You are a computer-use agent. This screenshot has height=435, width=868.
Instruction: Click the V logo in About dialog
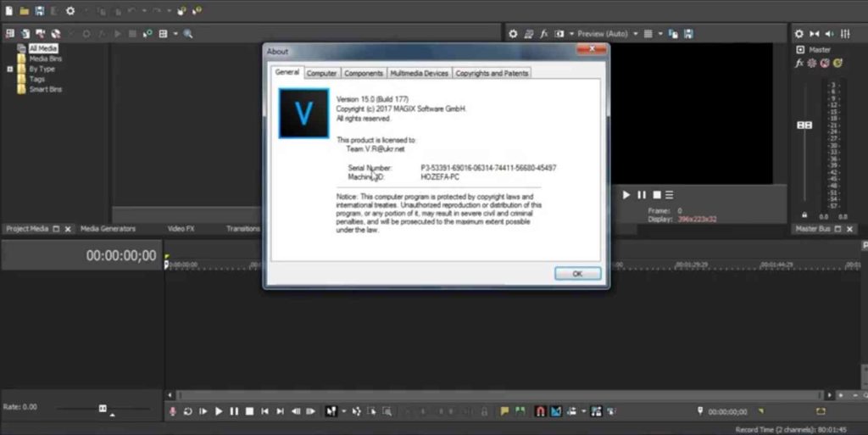tap(304, 114)
